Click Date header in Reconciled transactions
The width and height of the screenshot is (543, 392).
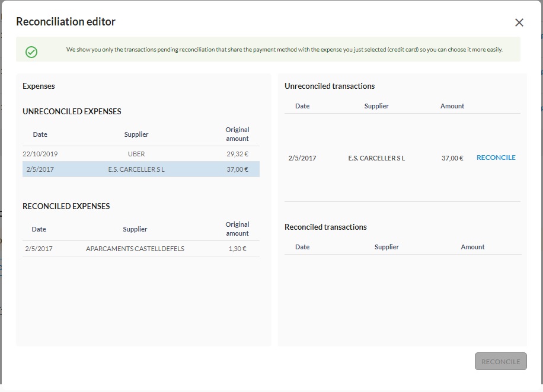(x=302, y=247)
